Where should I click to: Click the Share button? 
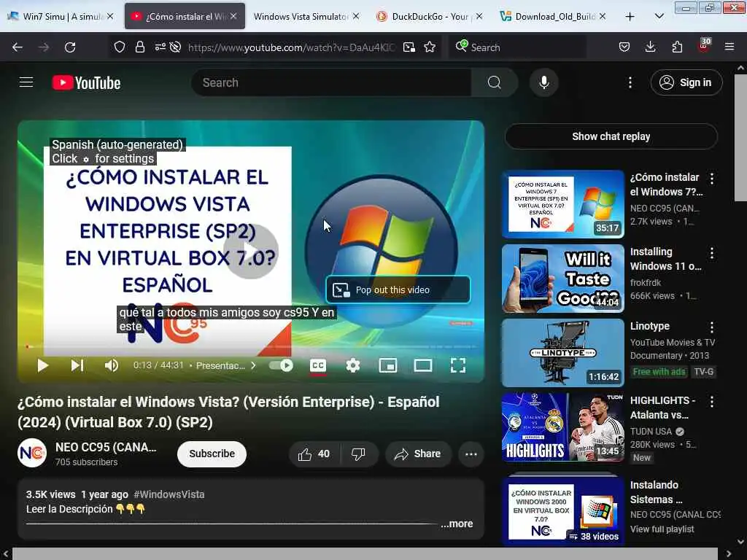click(x=417, y=454)
